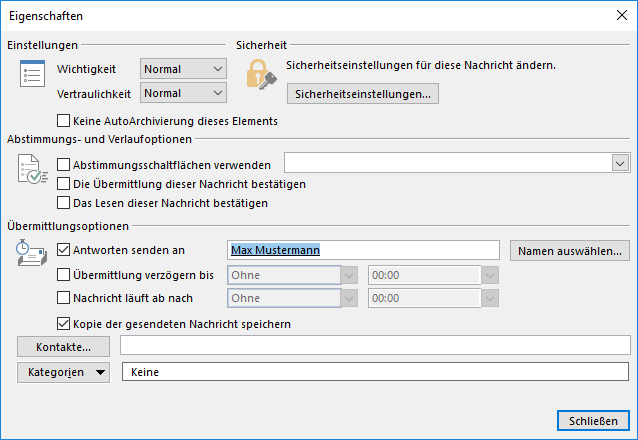This screenshot has width=638, height=440.
Task: Close the Eigenschaften dialog with X
Action: pyautogui.click(x=618, y=17)
